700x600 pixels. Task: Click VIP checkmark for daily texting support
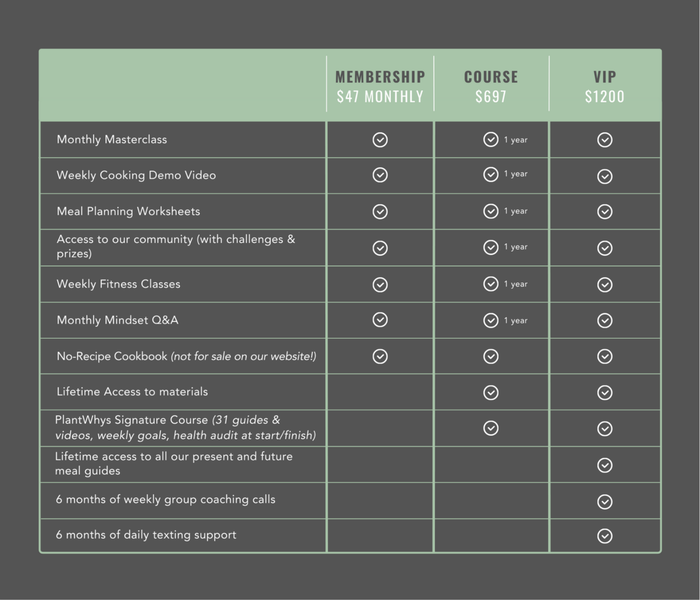(605, 536)
